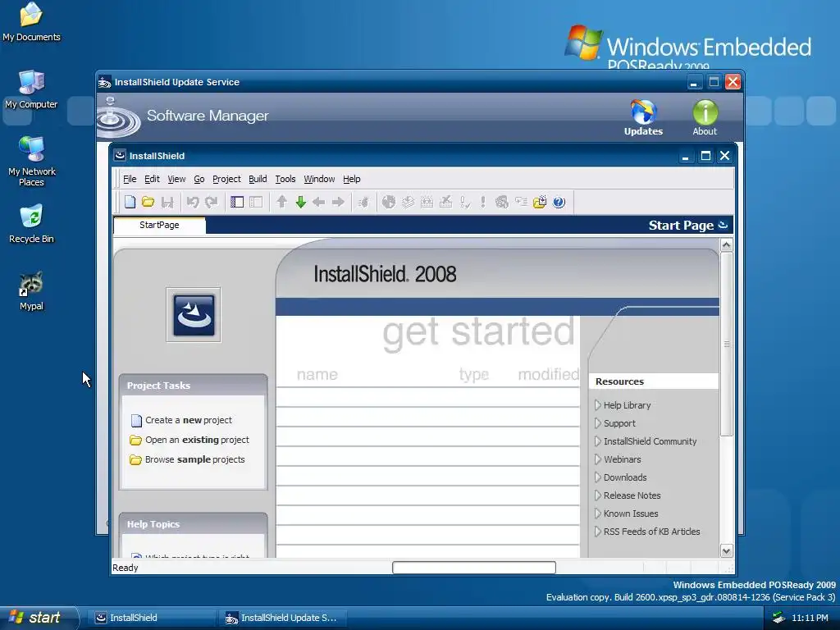Click the 'modified' column header
Screen dimensions: 840x630
549,374
